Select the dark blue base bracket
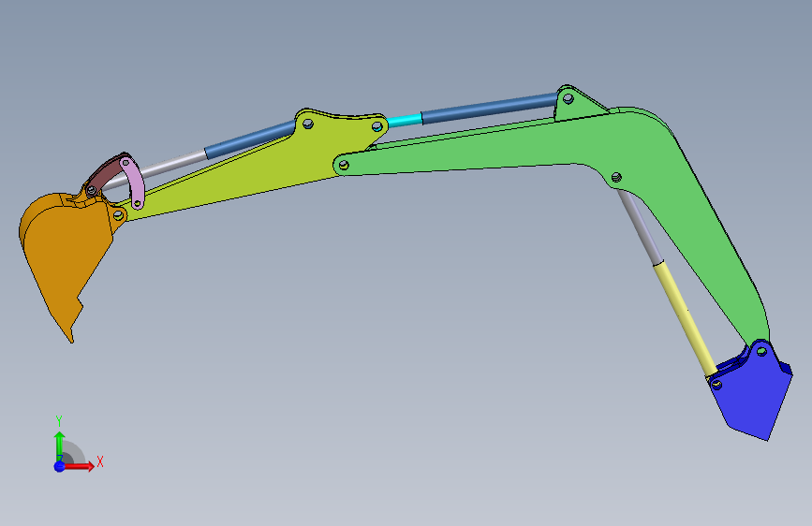The width and height of the screenshot is (812, 526). [751, 391]
